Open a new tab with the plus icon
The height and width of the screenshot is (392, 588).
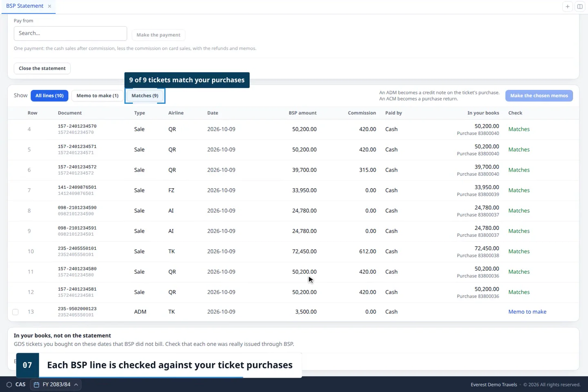tap(568, 7)
